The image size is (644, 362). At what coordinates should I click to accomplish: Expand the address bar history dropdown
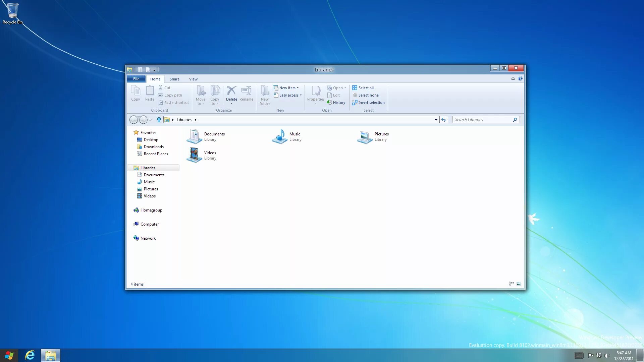[436, 120]
